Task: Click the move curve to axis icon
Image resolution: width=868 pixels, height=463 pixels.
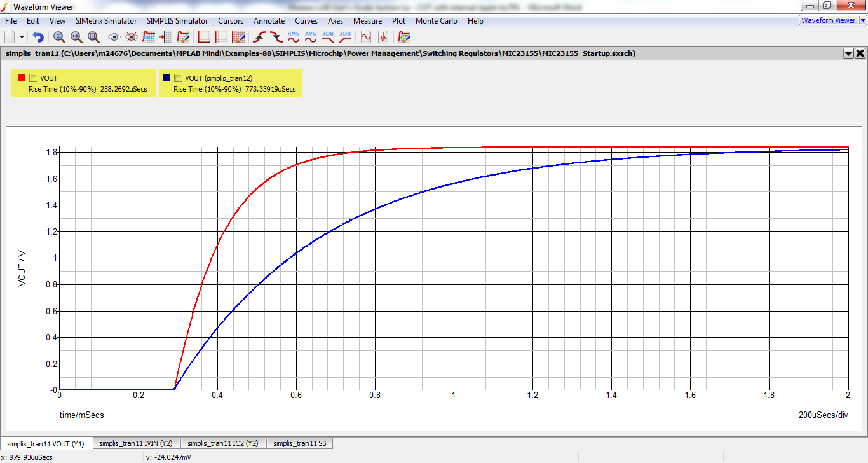Action: 166,37
